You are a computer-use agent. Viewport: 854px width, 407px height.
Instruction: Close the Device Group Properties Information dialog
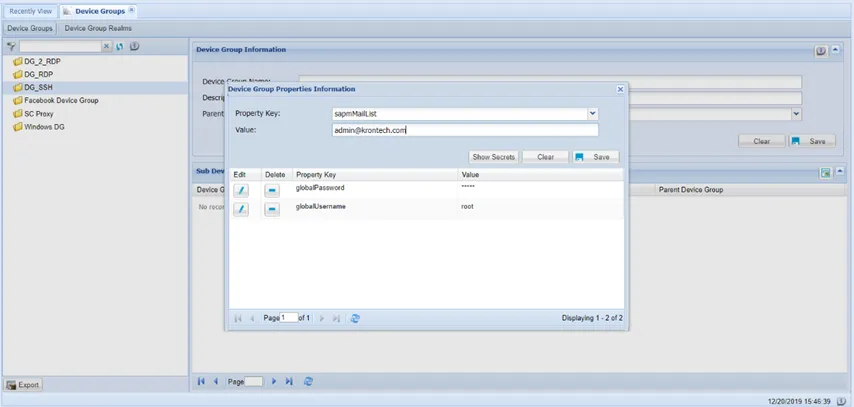pos(620,89)
